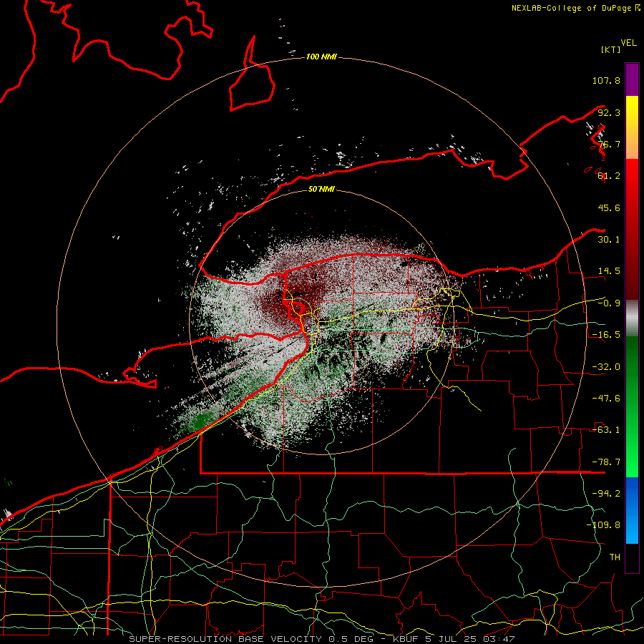Click the -32.0 velocity scale value

click(x=606, y=367)
